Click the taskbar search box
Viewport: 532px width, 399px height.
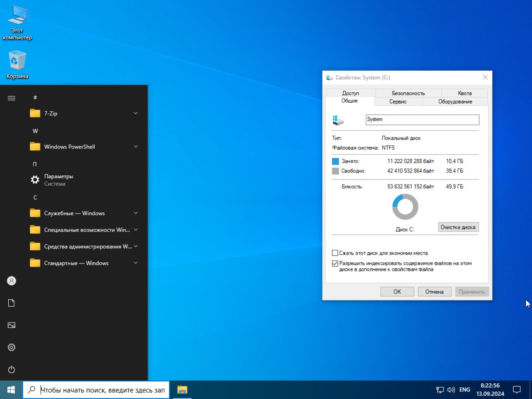click(96, 390)
